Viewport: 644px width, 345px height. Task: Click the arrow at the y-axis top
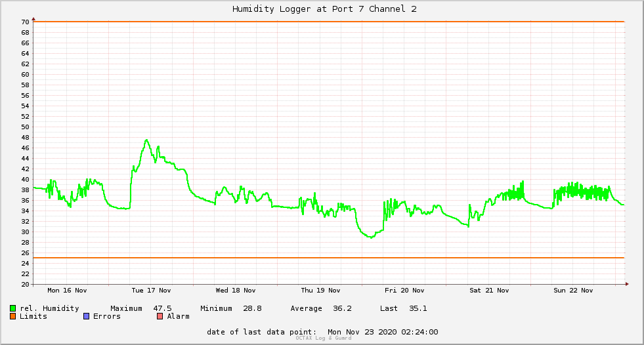pos(33,19)
